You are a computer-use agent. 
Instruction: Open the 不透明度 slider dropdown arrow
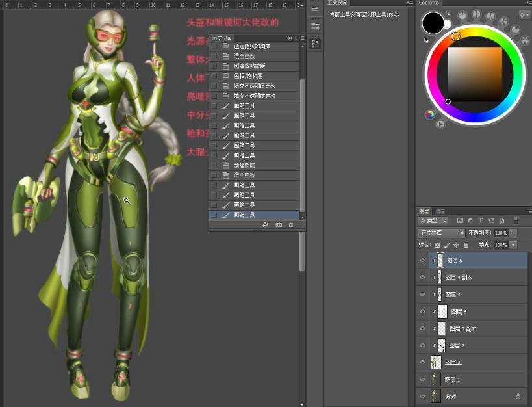pyautogui.click(x=513, y=233)
